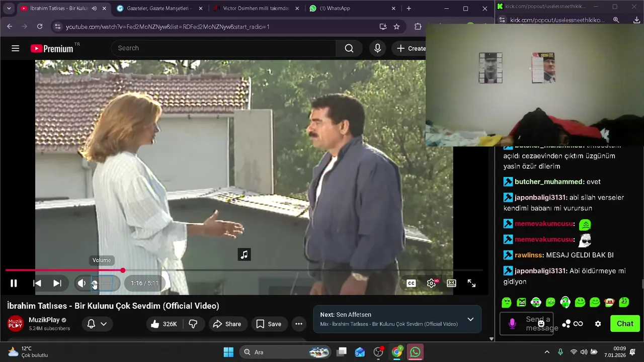Viewport: 644px width, 362px height.
Task: Bookmark this page with the star
Action: pos(396,27)
